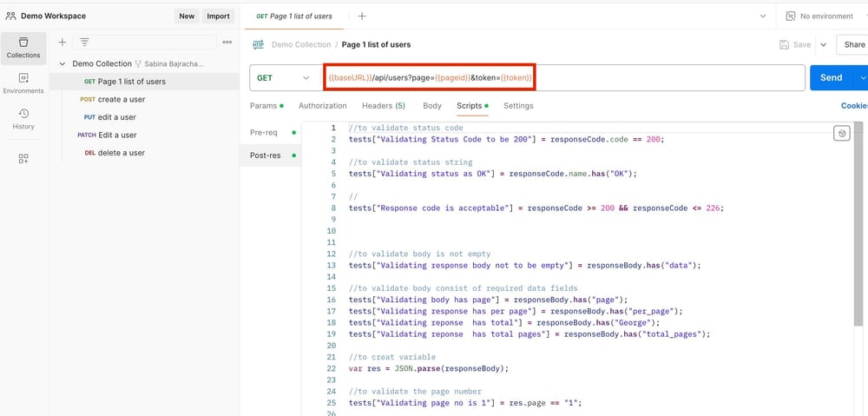
Task: Click the Save disk icon
Action: click(x=784, y=45)
